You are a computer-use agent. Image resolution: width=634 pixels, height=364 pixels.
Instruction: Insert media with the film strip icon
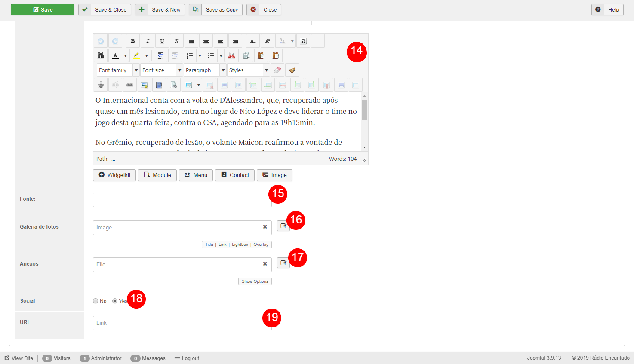click(159, 85)
